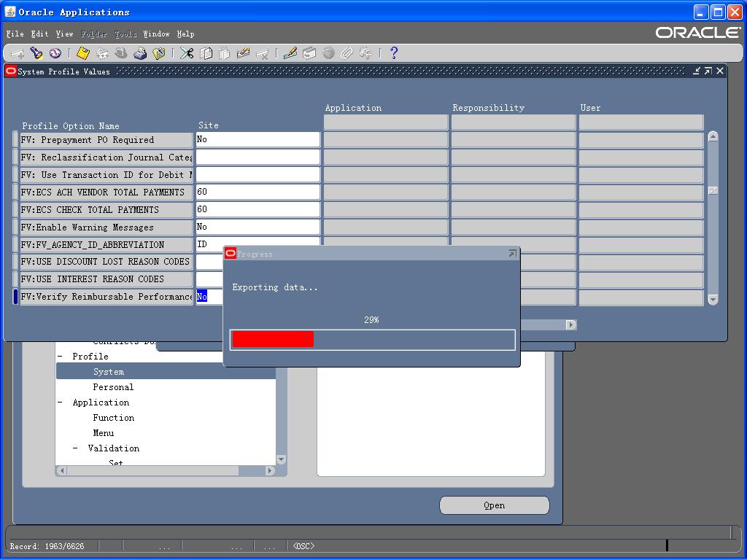This screenshot has width=747, height=560.
Task: Click the horizontal scroll right arrow in profile window
Action: click(570, 324)
